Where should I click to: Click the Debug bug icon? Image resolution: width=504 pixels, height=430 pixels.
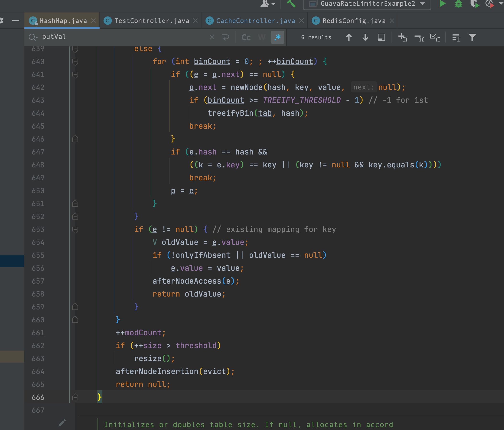coord(458,4)
